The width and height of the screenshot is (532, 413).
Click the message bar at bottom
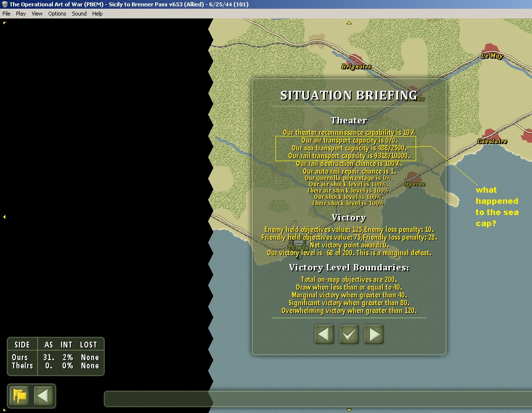[x=318, y=399]
